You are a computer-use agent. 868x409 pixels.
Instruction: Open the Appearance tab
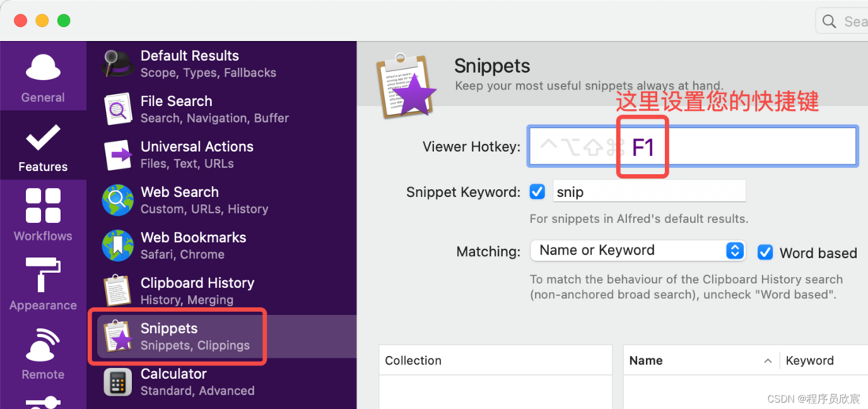pos(43,283)
